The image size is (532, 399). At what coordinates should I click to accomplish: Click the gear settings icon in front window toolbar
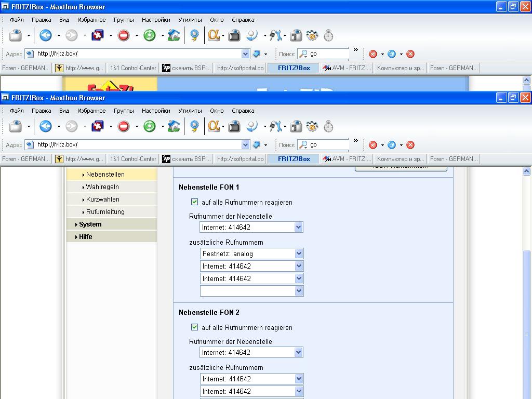click(x=312, y=127)
